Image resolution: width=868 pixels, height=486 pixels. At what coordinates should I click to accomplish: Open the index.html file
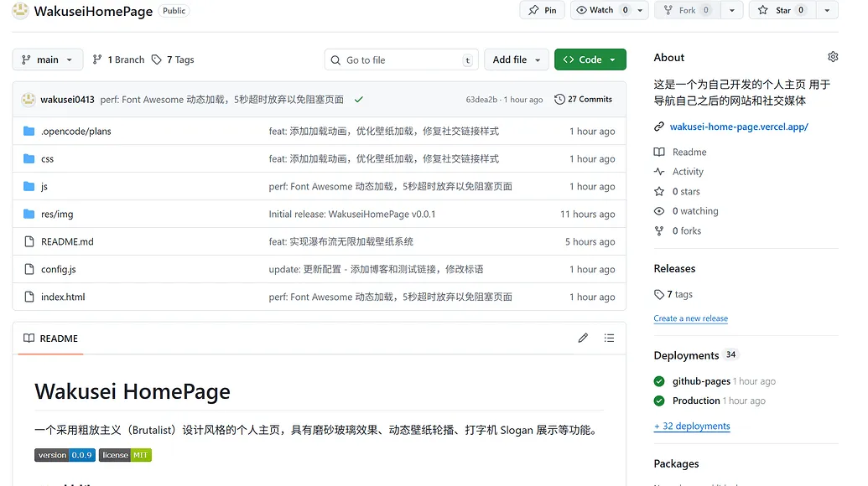point(63,297)
